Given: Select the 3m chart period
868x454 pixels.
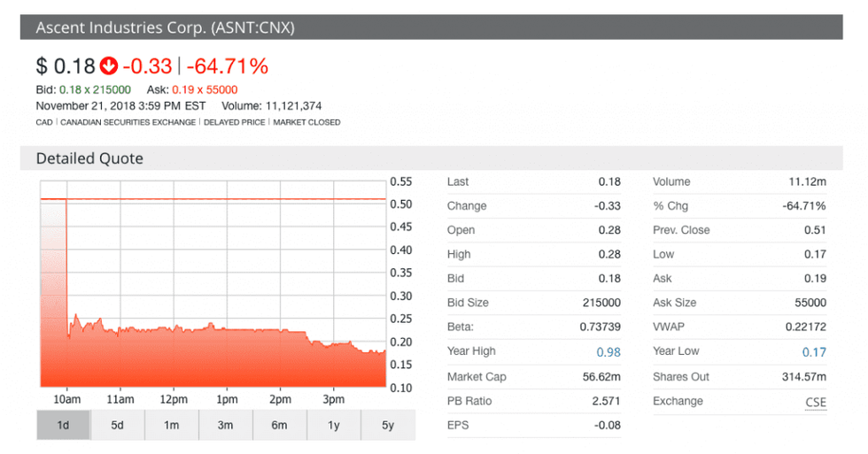Looking at the screenshot, I should 225,425.
